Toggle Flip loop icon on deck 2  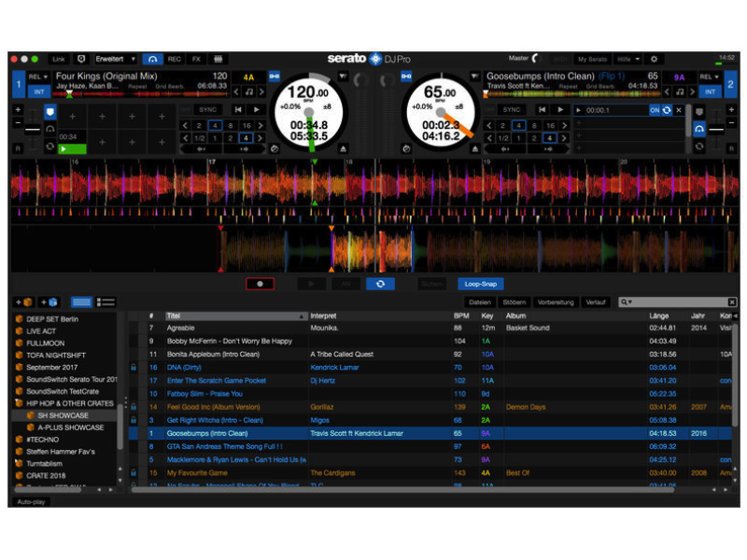coord(667,110)
